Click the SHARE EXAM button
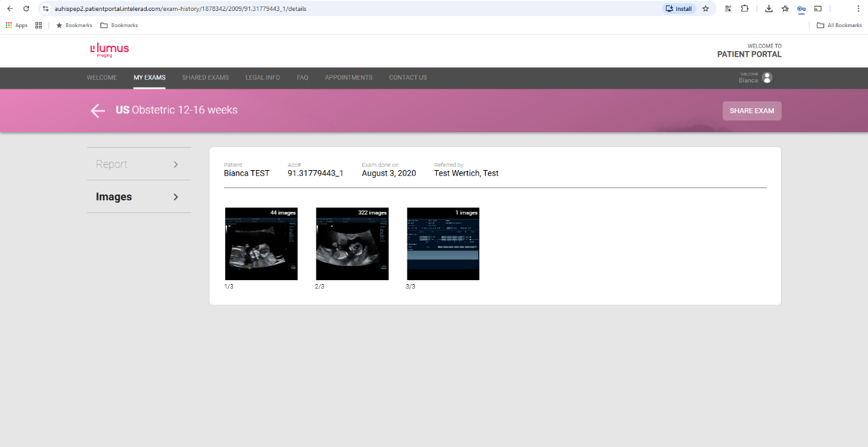Screen dimensions: 868x447 tap(752, 111)
